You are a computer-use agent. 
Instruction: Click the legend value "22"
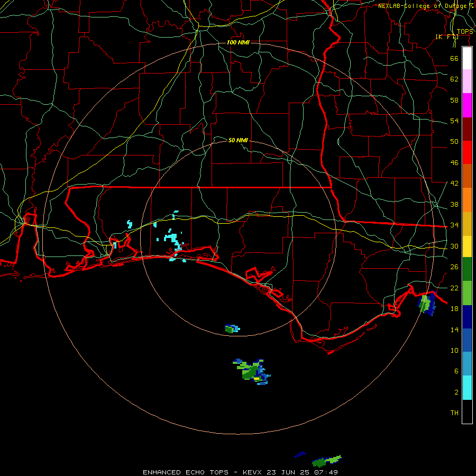[454, 288]
